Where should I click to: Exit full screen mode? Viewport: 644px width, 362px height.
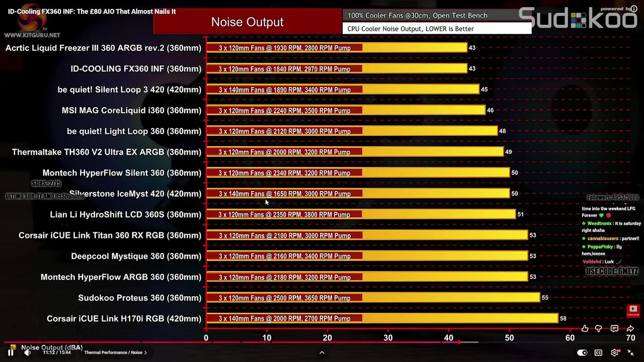coord(630,352)
